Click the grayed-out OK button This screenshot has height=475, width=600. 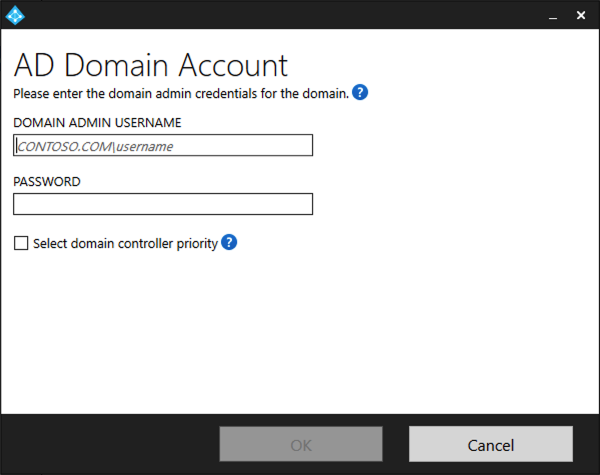tap(301, 444)
